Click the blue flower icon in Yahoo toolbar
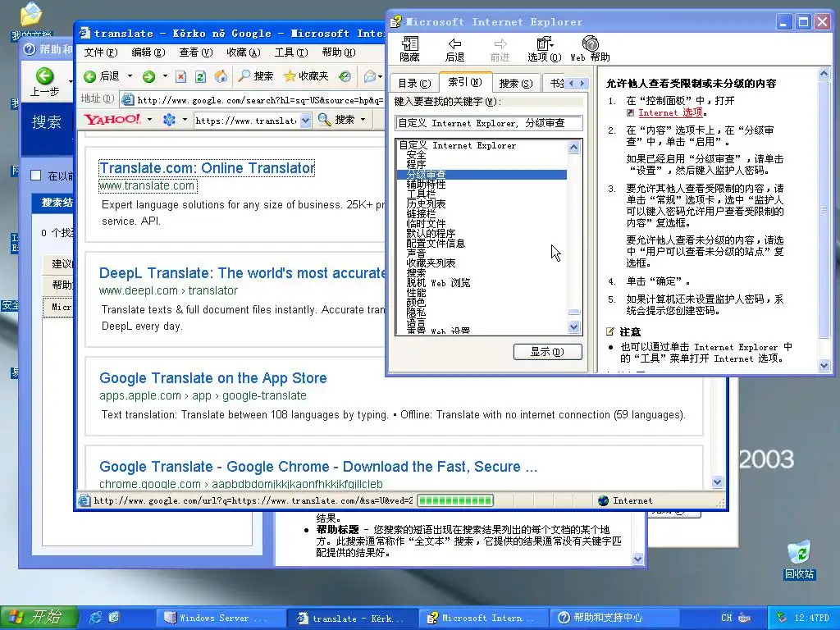Screen dimensions: 840x630 click(169, 120)
